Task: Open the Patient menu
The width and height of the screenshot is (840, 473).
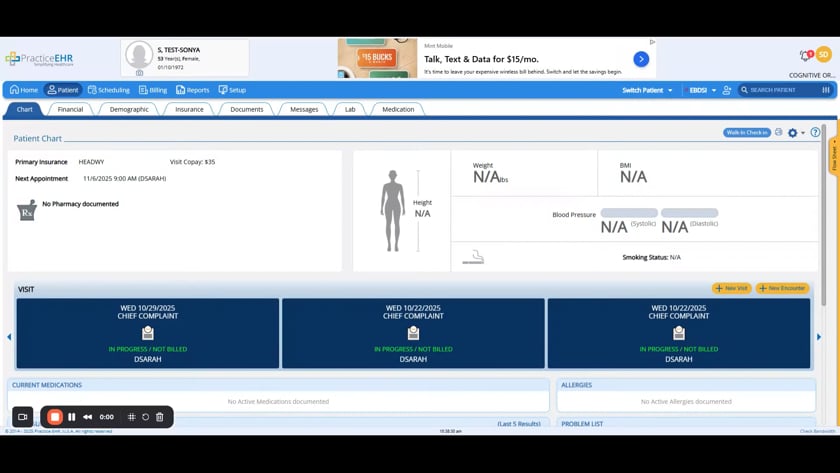Action: [63, 90]
